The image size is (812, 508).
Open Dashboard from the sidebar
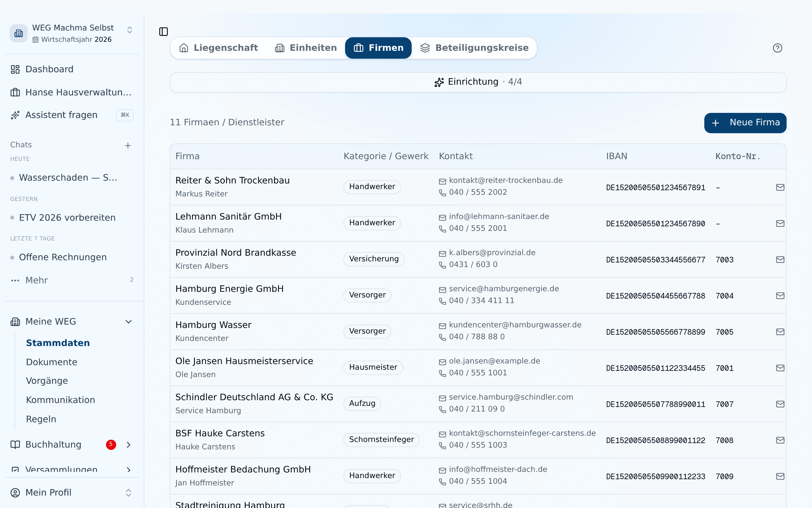click(72, 69)
